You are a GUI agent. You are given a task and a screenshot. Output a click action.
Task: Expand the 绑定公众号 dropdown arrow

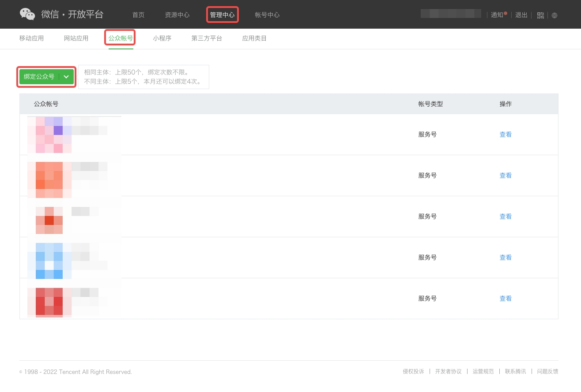pyautogui.click(x=66, y=77)
